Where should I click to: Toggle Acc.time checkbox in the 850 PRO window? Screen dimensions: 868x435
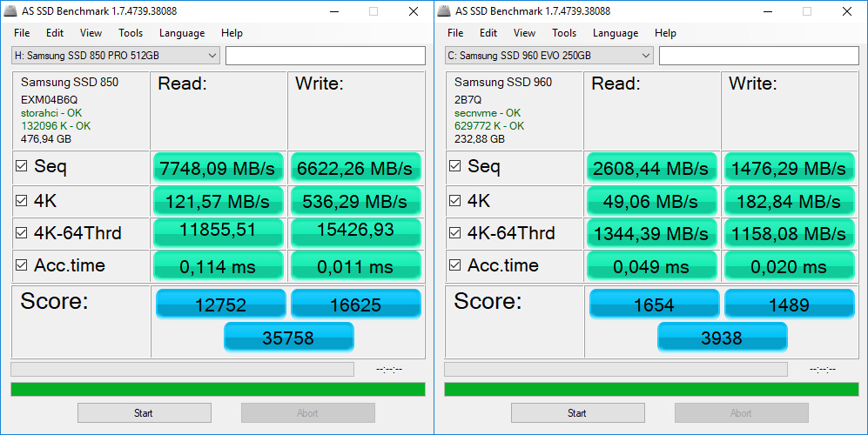(21, 265)
